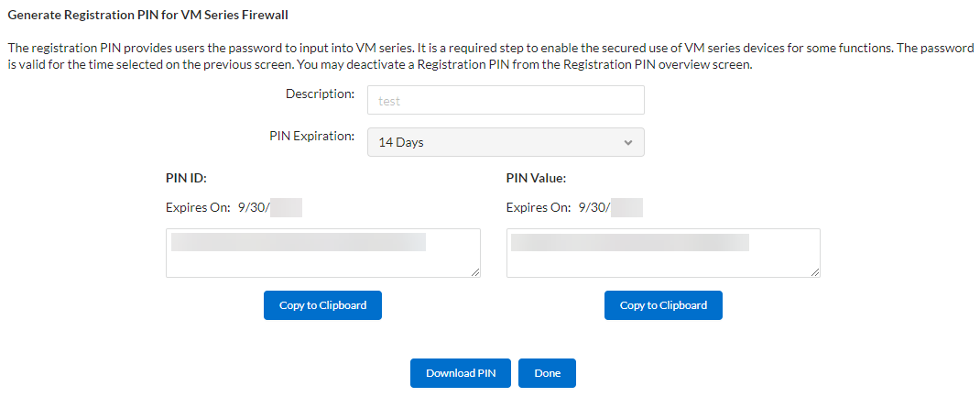The image size is (980, 397).
Task: Click the PIN Value box resize handle
Action: (x=816, y=272)
